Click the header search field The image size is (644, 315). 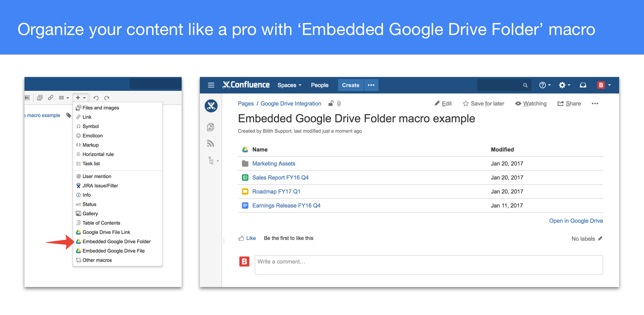click(504, 85)
